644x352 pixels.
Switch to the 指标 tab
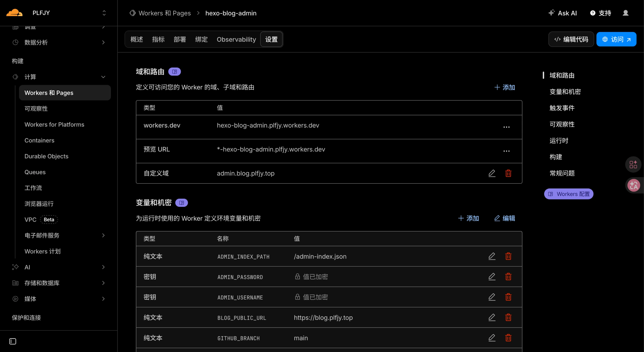[158, 39]
